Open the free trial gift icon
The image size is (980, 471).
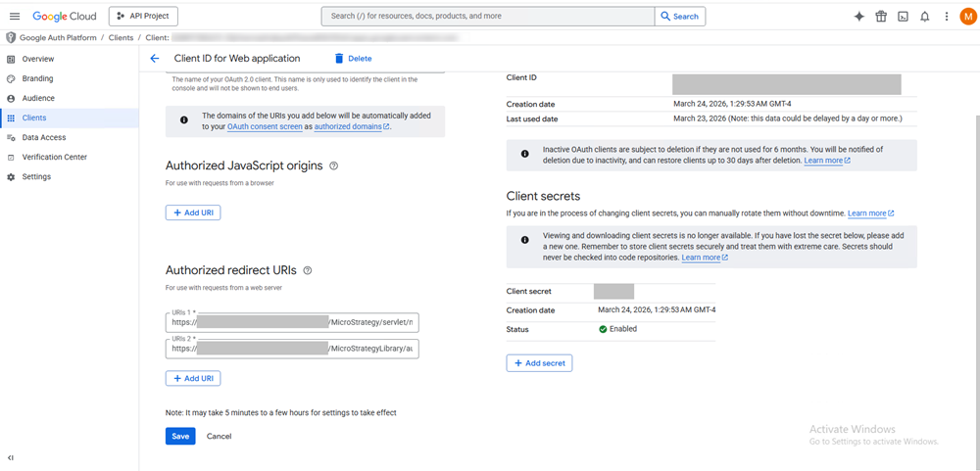881,17
